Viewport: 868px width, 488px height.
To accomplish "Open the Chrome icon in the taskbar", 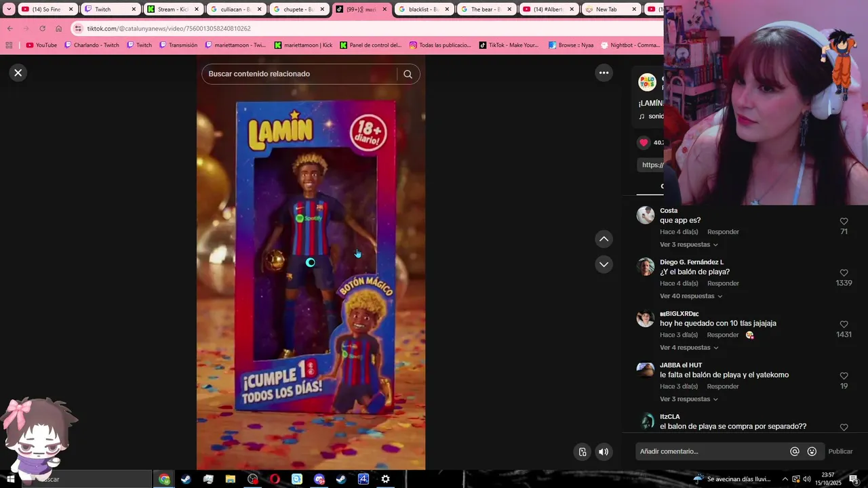I will (164, 479).
